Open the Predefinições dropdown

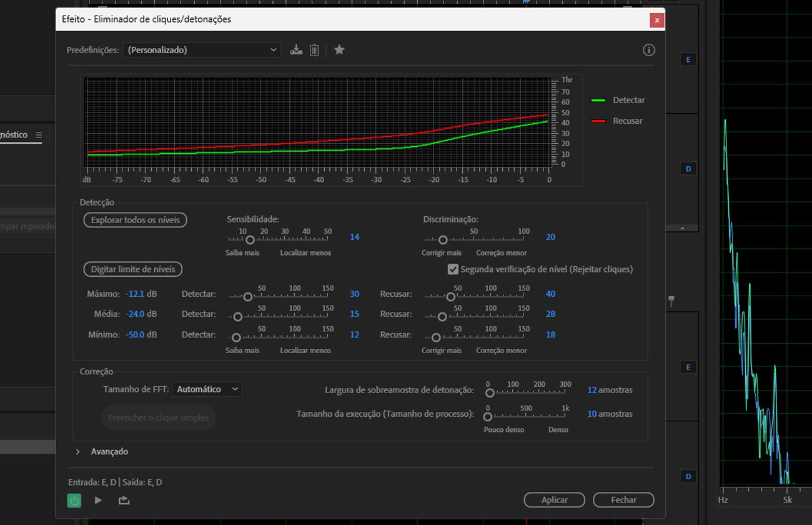(202, 50)
